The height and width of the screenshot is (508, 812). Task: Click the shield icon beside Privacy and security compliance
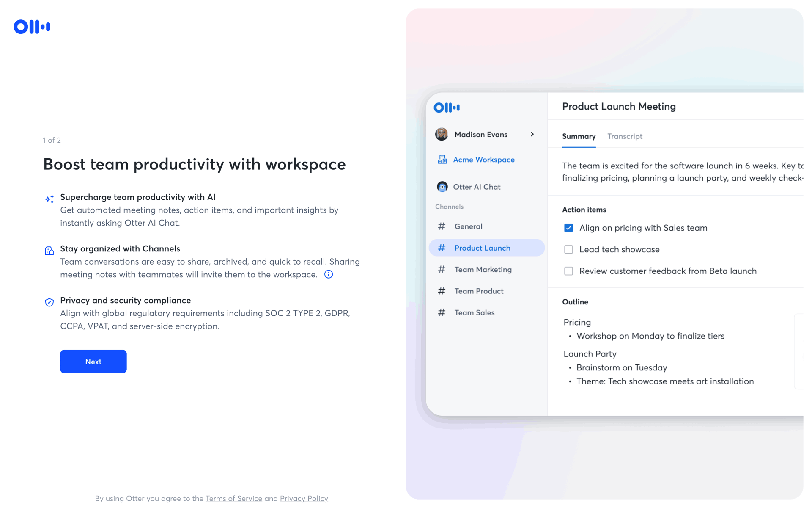click(49, 302)
